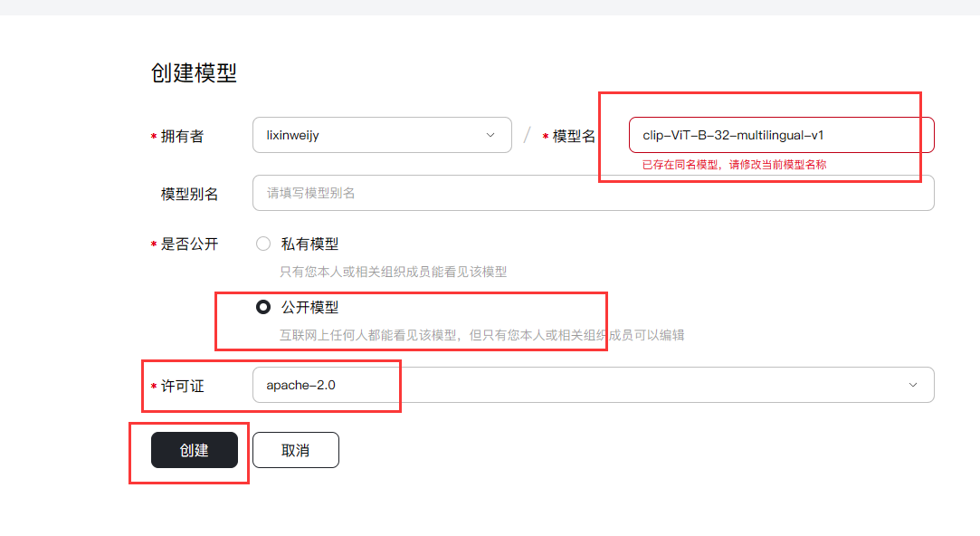This screenshot has height=536, width=980.
Task: Click the private model description text
Action: 394,272
